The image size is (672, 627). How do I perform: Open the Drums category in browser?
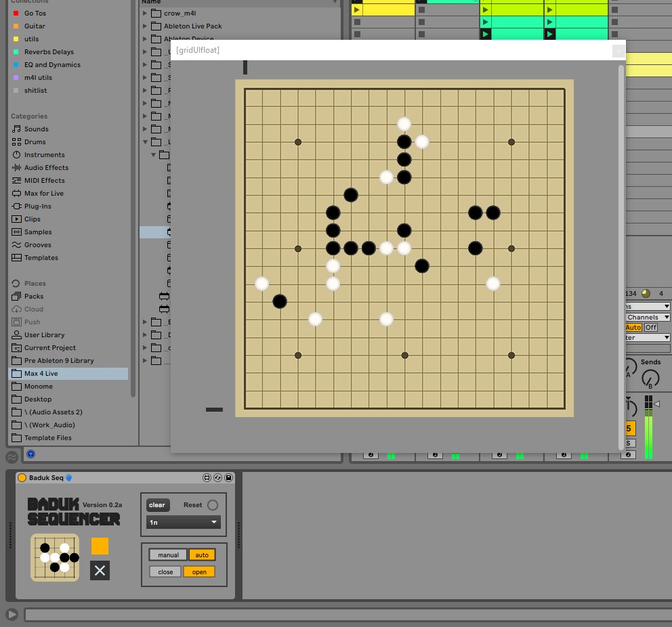coord(35,142)
